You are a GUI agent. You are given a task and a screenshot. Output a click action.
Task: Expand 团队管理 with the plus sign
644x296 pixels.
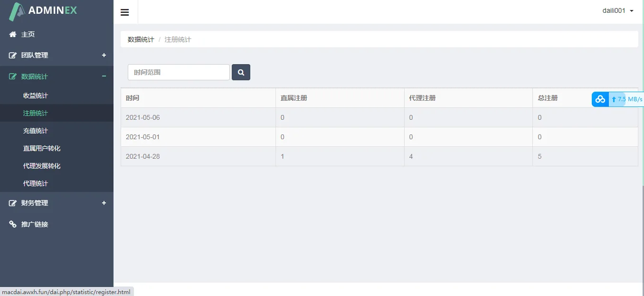(x=104, y=55)
